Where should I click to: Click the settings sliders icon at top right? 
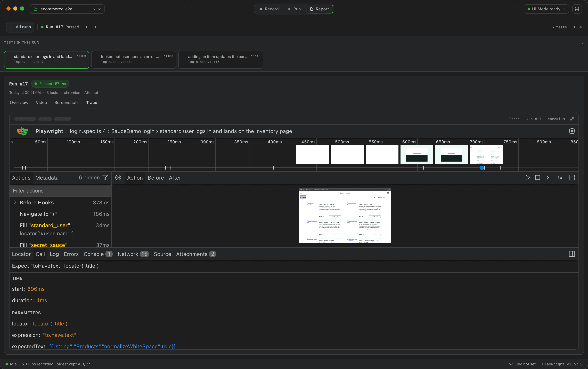pos(577,9)
